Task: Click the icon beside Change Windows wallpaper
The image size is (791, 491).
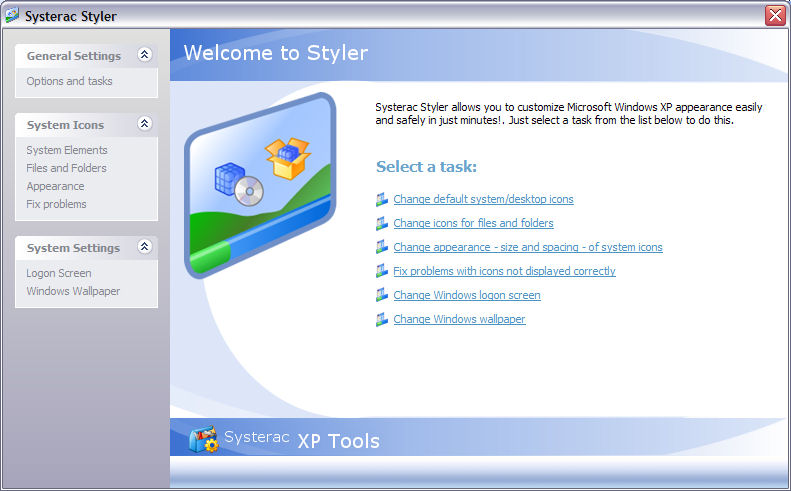Action: (x=382, y=319)
